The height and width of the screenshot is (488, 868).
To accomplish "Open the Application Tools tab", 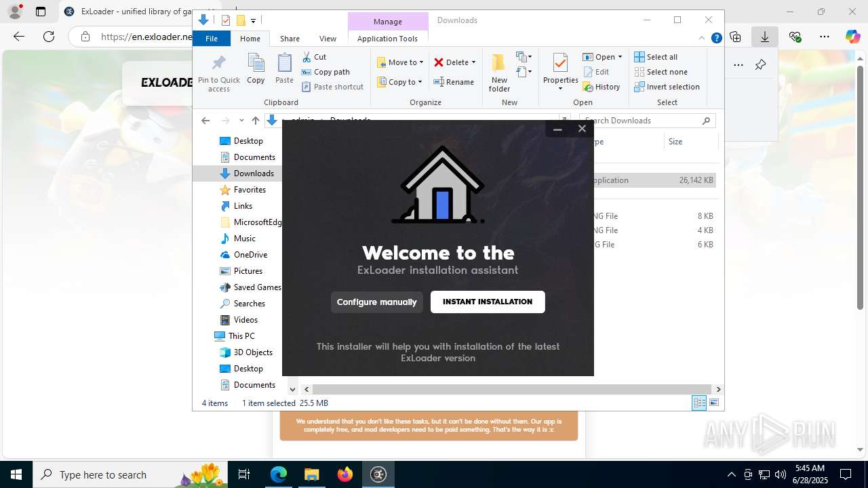I will click(x=387, y=39).
